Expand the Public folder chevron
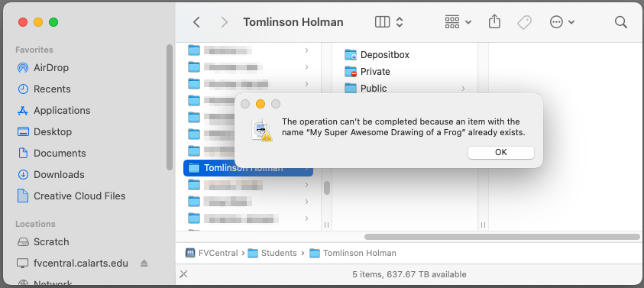Image resolution: width=644 pixels, height=288 pixels. click(463, 89)
